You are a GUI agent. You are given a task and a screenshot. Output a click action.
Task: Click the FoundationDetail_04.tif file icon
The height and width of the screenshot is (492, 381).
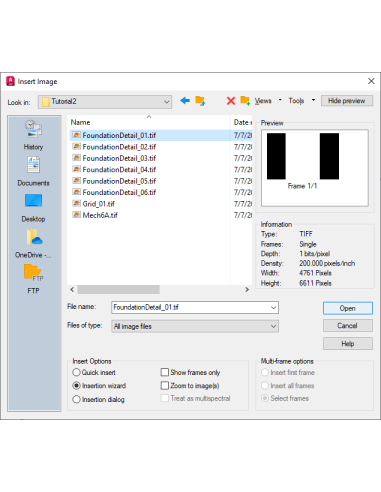[x=77, y=169]
